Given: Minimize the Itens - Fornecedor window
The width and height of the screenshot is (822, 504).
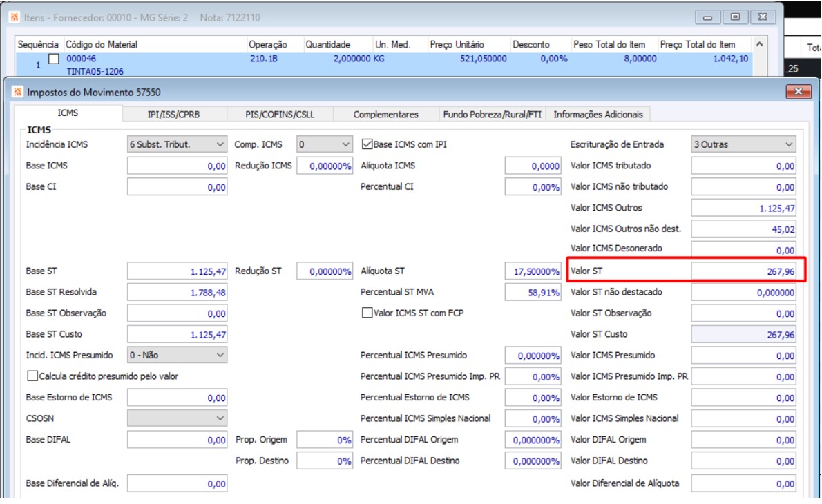Looking at the screenshot, I should pos(708,17).
